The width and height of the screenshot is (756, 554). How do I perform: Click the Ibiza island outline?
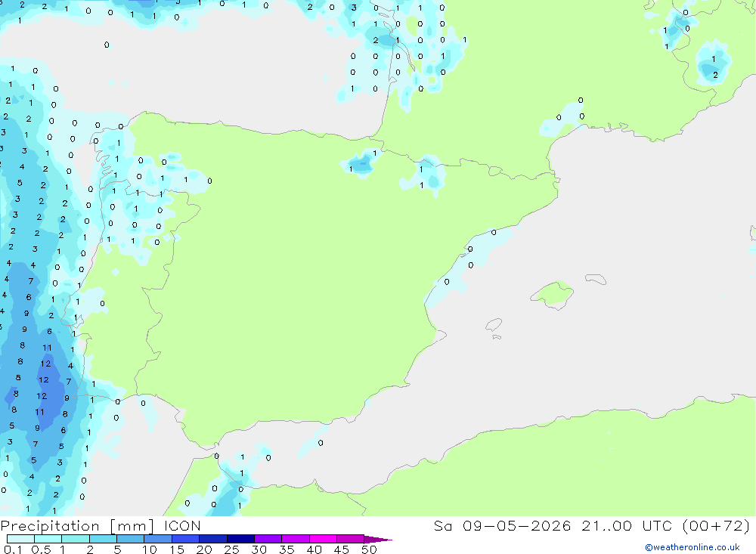pyautogui.click(x=494, y=324)
